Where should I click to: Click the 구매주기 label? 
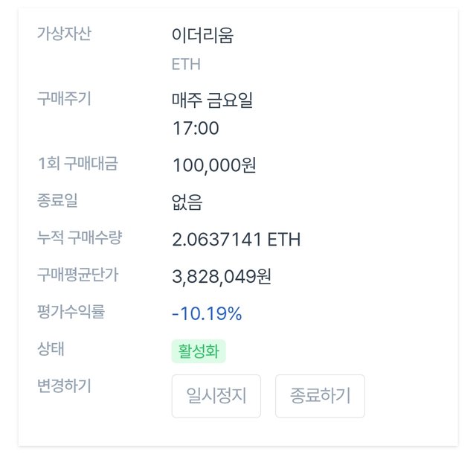click(64, 98)
